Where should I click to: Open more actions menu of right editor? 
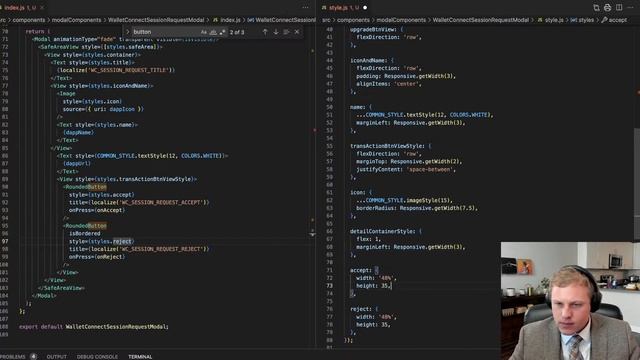[630, 7]
